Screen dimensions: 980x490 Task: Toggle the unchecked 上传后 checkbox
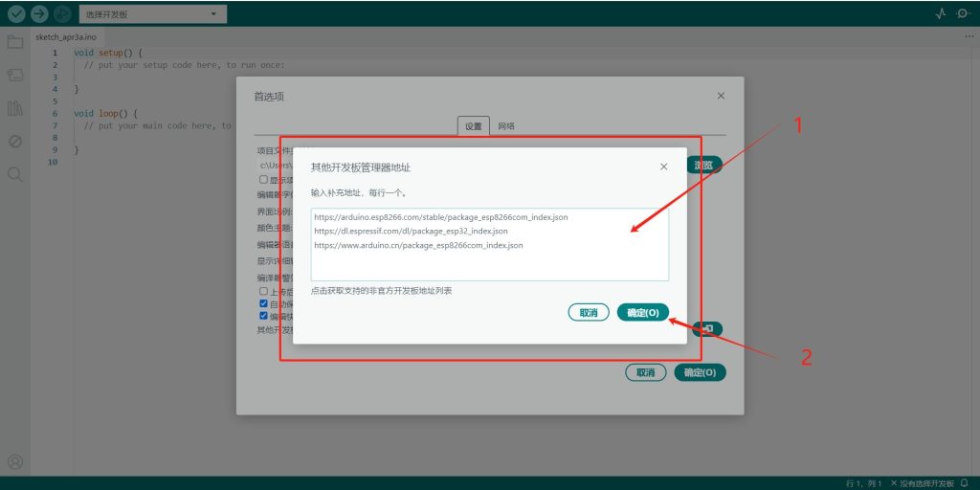coord(263,291)
